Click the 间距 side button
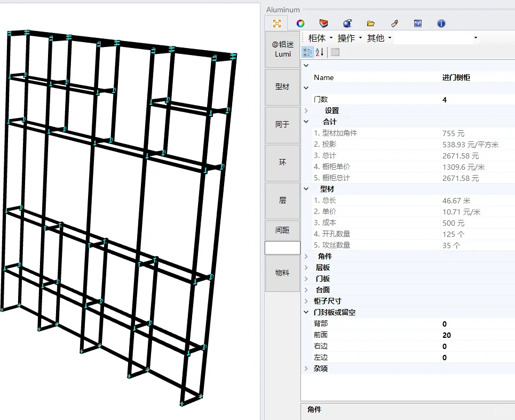 (x=282, y=230)
